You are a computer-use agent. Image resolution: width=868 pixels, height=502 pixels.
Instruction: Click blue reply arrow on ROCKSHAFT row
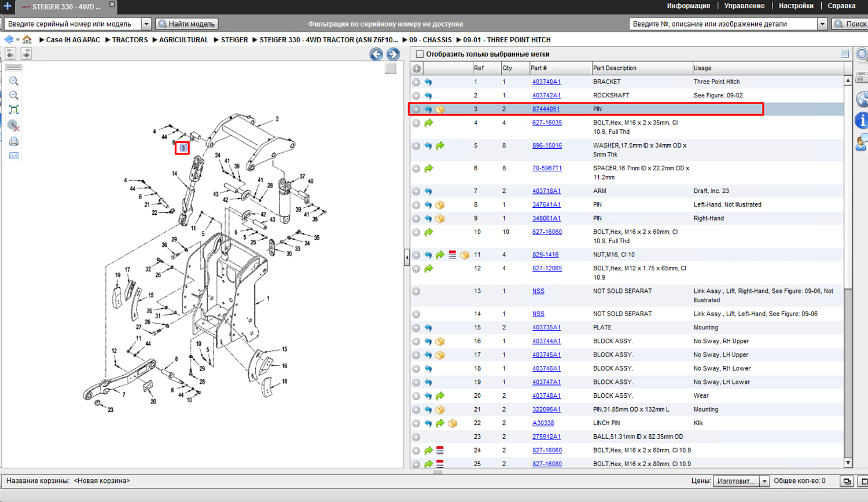428,96
